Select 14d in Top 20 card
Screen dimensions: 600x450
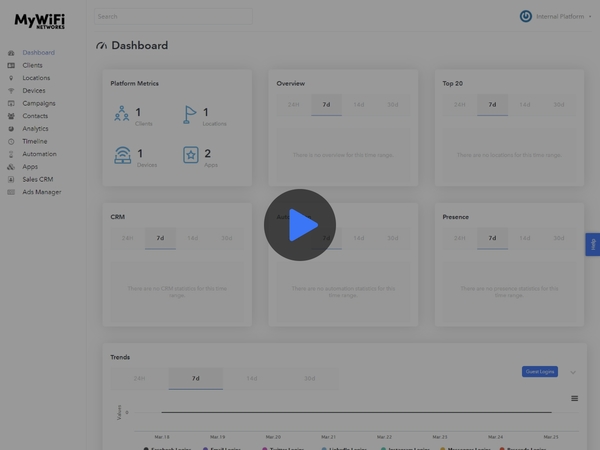(x=525, y=104)
